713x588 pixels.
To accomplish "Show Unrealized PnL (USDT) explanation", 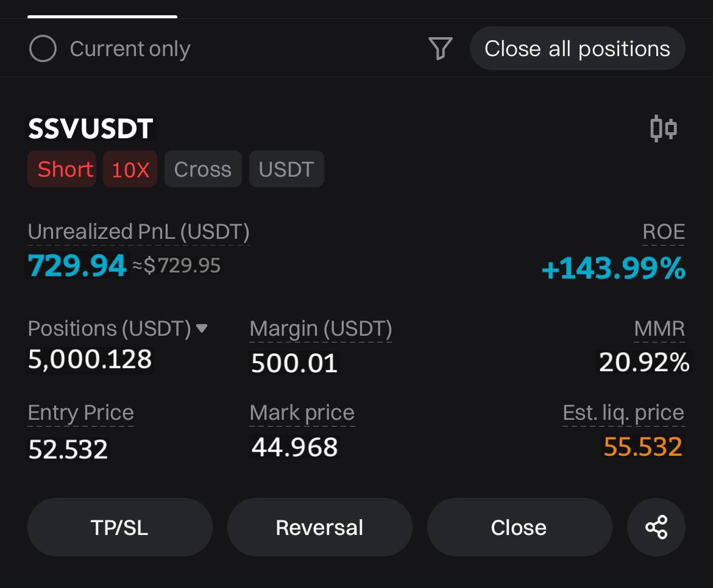I will point(139,232).
